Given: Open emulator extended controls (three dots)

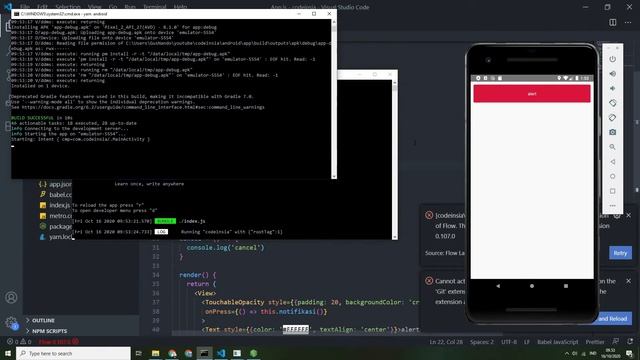Looking at the screenshot, I should coord(612,205).
